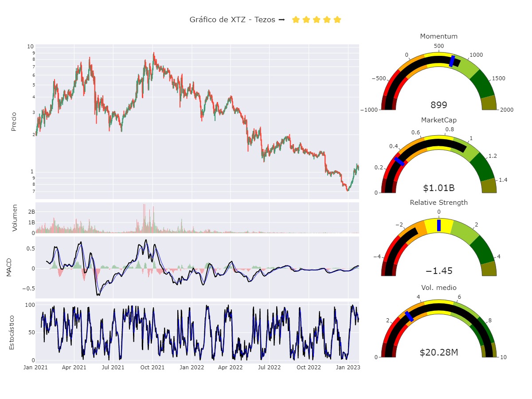
Task: Click the 'Jul 2021' date tick label
Action: click(x=113, y=368)
